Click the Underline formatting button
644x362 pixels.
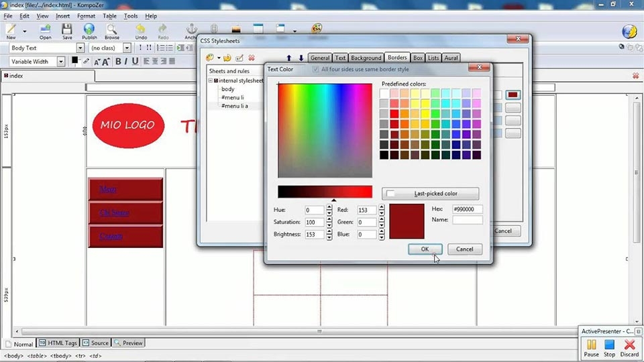tap(135, 62)
